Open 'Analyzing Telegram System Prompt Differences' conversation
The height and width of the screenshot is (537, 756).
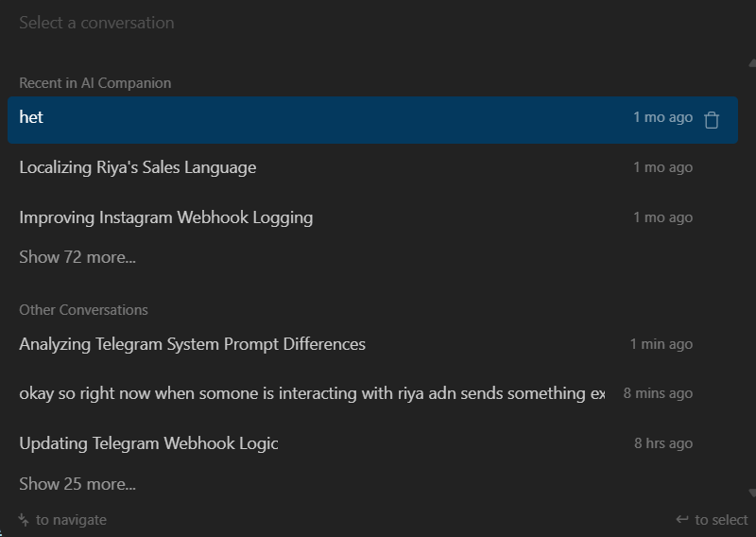372,344
